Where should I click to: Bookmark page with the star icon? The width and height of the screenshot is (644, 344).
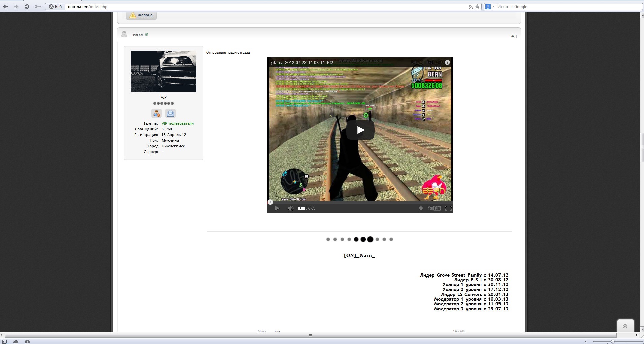point(477,7)
